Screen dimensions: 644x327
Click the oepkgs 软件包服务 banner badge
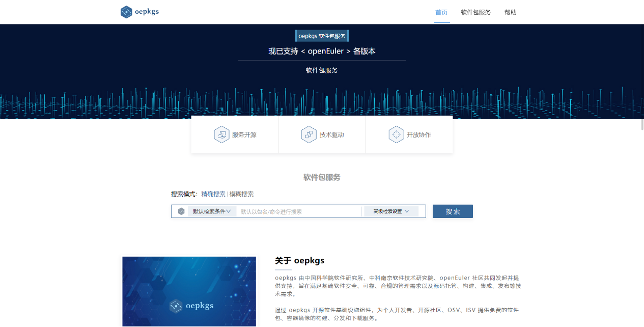tap(322, 36)
